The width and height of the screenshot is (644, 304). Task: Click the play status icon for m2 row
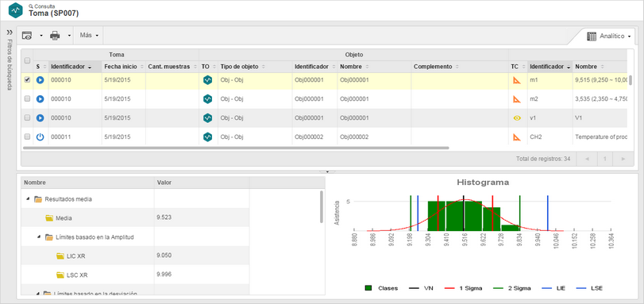click(40, 99)
